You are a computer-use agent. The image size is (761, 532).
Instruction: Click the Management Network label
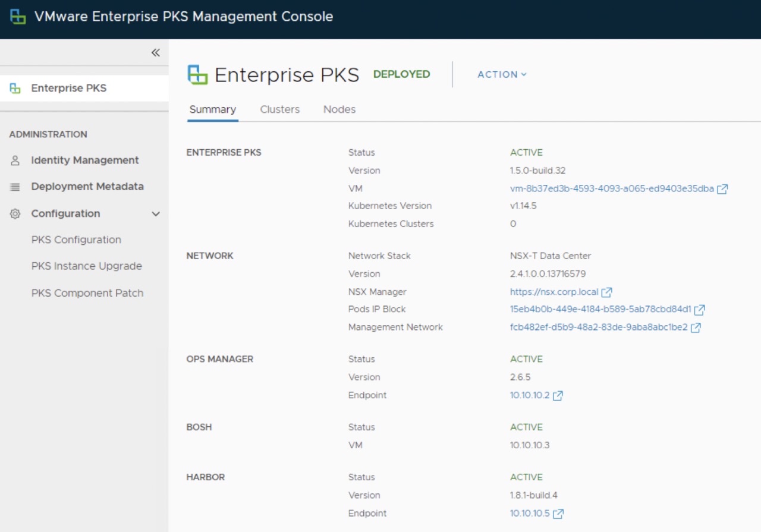395,327
